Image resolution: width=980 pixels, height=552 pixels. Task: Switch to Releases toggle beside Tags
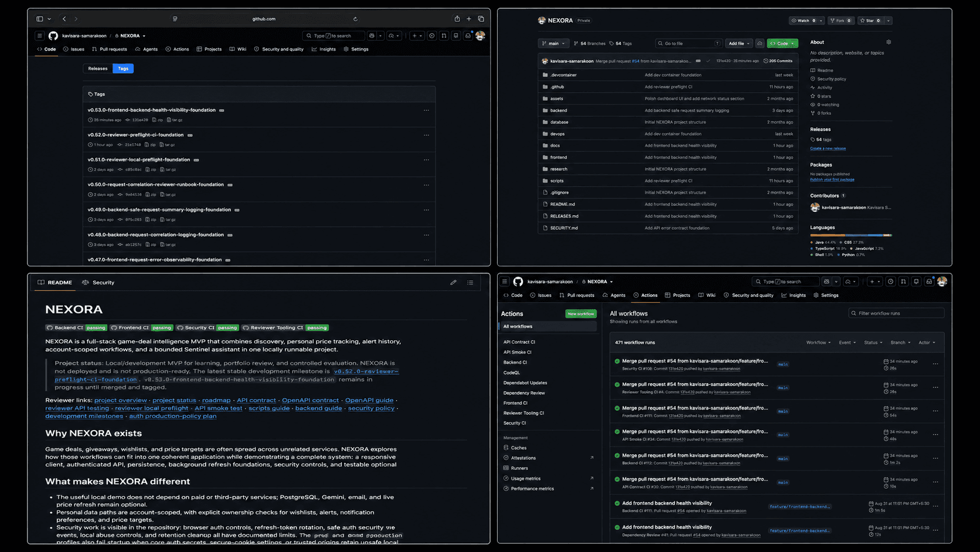pos(98,69)
